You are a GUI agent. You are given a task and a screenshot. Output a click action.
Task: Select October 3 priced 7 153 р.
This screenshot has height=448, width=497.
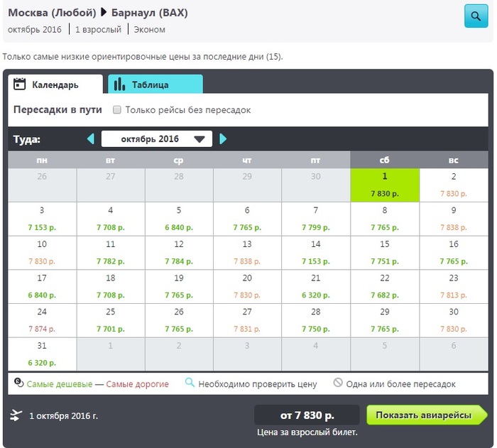pyautogui.click(x=42, y=219)
